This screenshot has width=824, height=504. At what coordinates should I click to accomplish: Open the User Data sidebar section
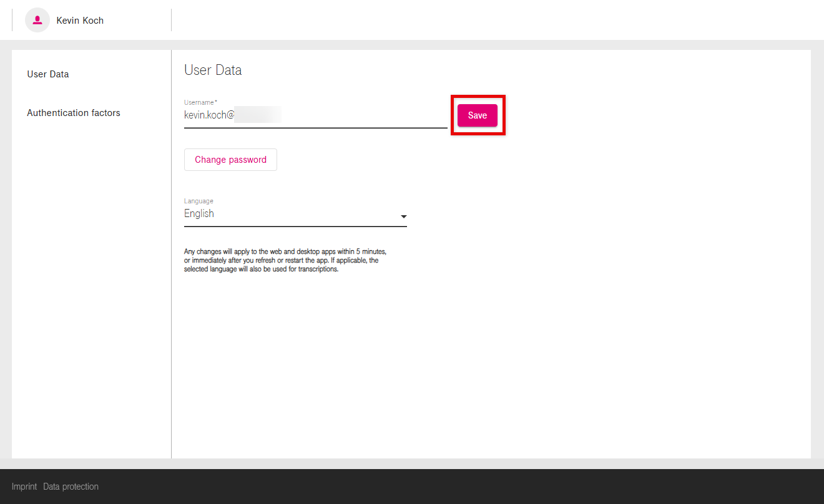coord(48,74)
